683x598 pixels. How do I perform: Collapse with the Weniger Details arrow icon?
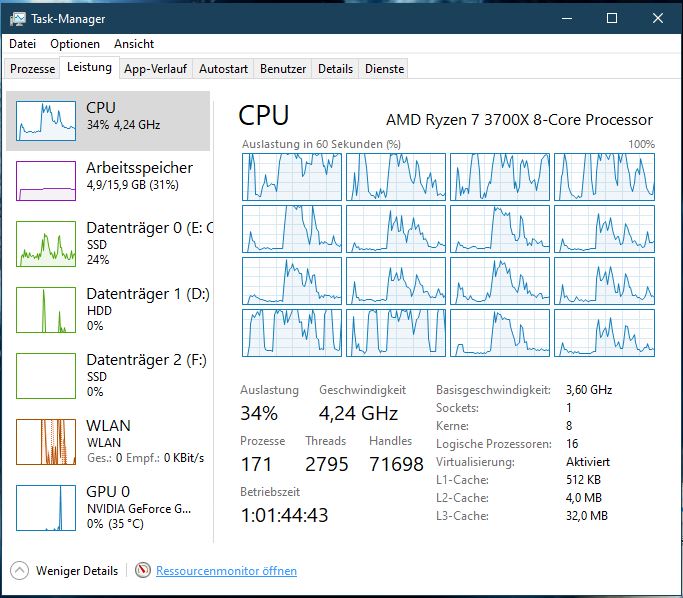(x=19, y=571)
